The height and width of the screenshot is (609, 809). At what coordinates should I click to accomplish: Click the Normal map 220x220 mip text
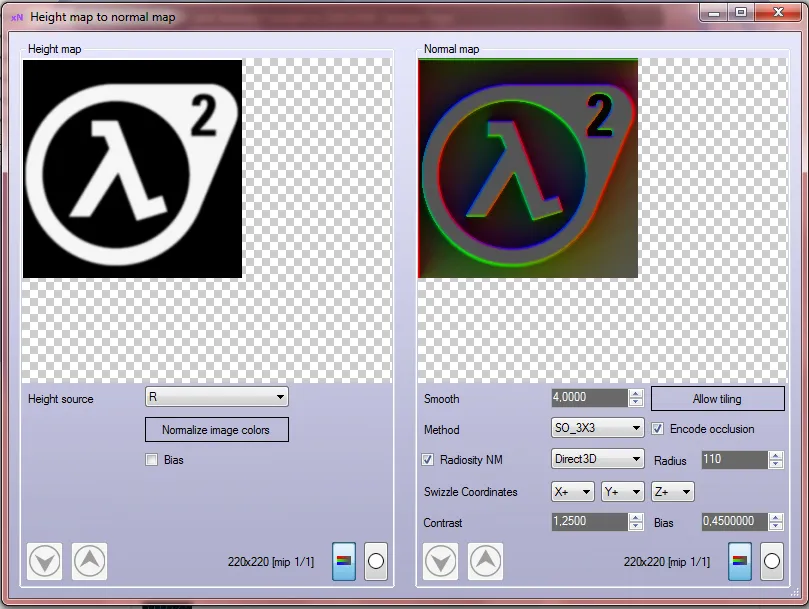[667, 562]
